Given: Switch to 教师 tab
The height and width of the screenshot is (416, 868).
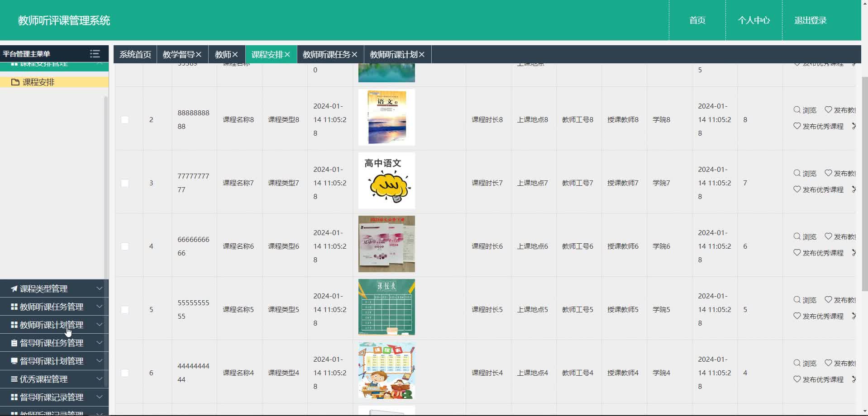Looking at the screenshot, I should [223, 54].
